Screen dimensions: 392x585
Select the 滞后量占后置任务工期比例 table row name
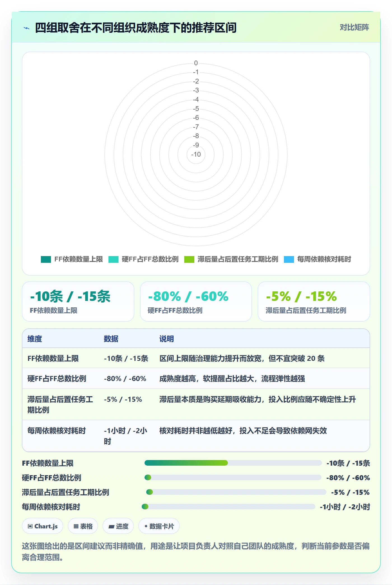click(60, 405)
